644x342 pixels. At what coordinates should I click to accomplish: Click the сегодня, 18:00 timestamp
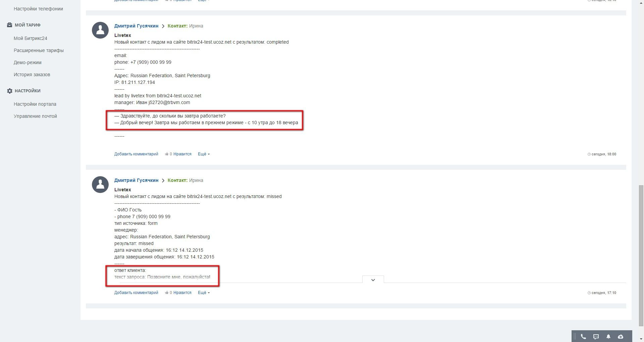tap(603, 154)
